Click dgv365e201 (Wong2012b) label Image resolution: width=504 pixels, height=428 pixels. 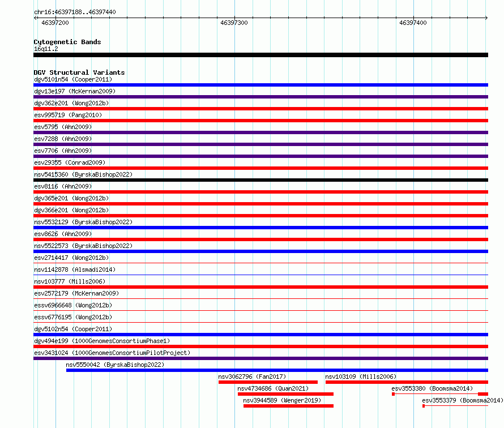tap(71, 198)
